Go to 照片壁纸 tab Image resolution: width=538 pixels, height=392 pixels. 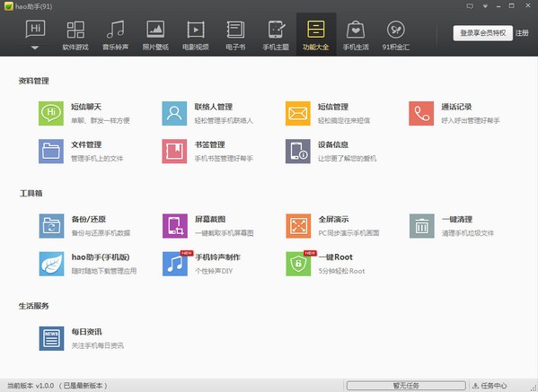[155, 35]
